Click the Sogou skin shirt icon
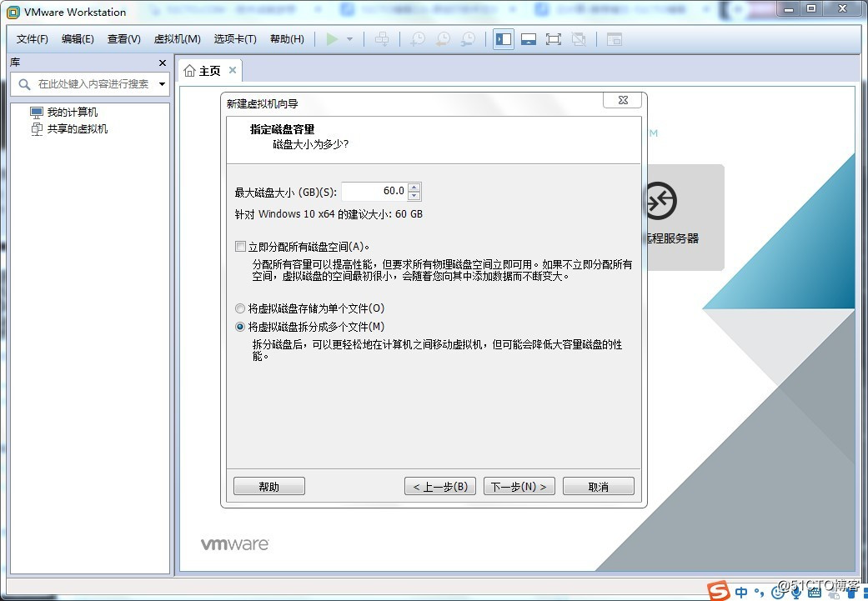Viewport: 868px width, 601px height. pos(850,593)
